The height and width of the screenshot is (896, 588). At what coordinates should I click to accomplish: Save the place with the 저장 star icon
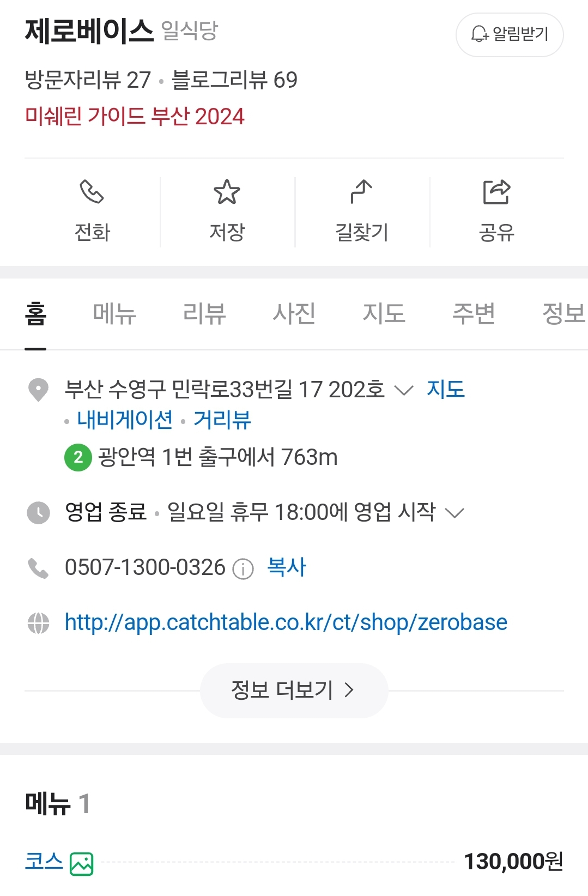[227, 192]
